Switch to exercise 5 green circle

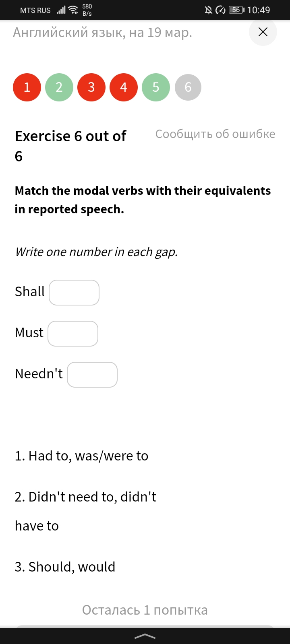point(156,87)
